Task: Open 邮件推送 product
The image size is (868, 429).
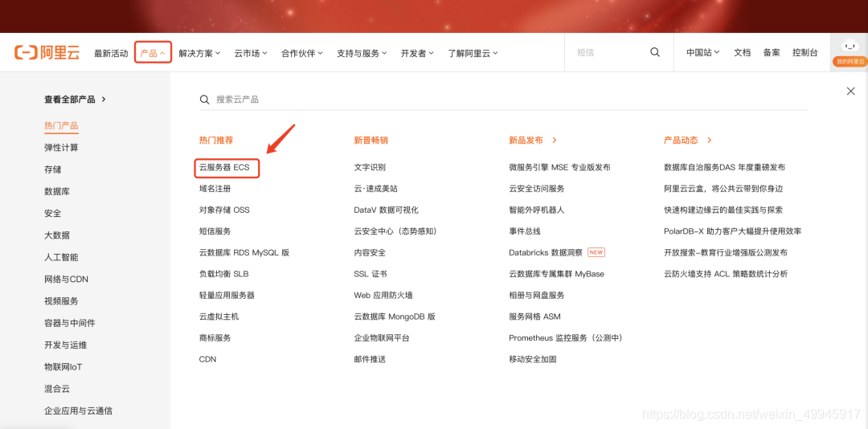Action: [x=370, y=359]
